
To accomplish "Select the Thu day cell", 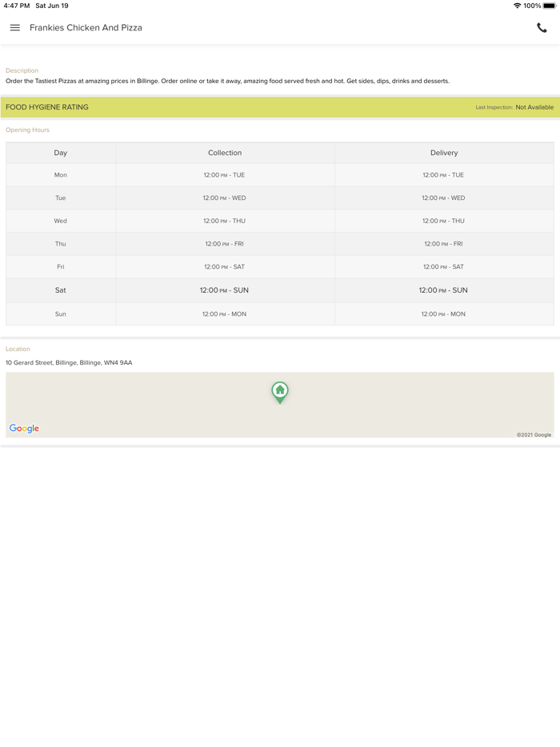I will tap(61, 243).
